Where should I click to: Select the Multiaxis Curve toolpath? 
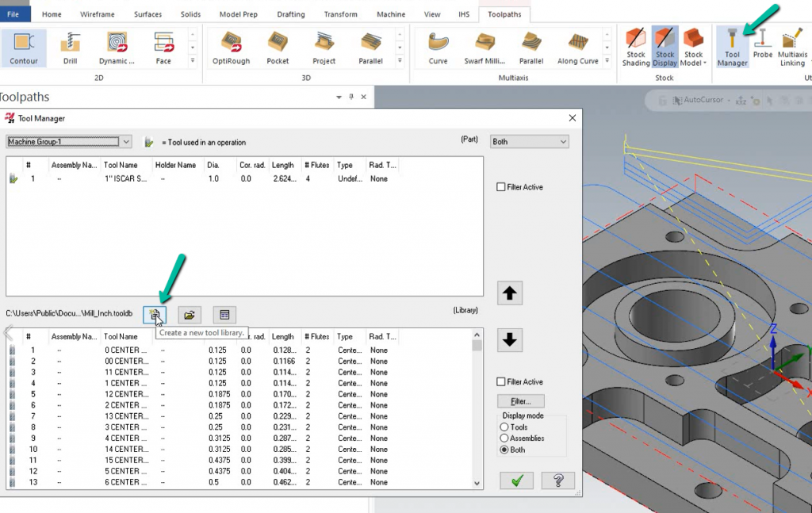(438, 48)
